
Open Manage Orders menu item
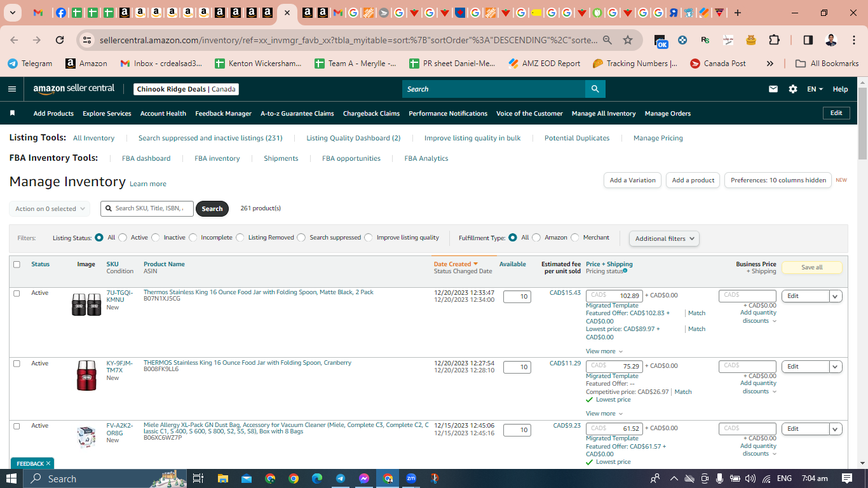[x=668, y=114]
